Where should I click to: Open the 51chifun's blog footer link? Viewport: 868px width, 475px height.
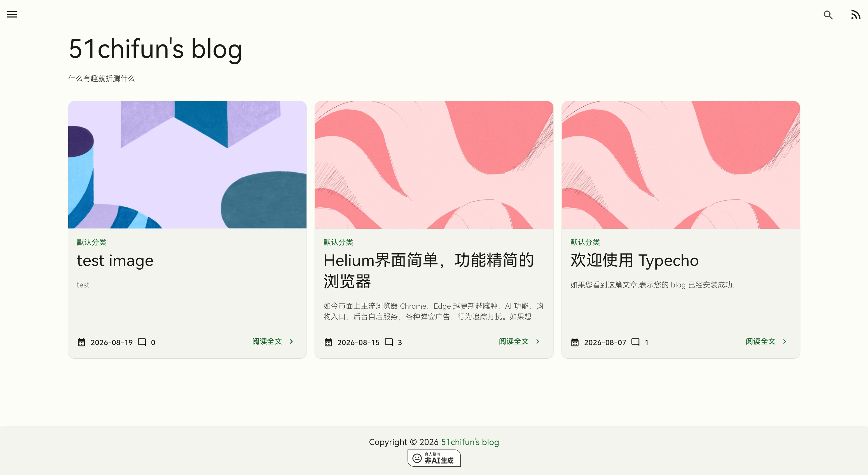coord(470,442)
